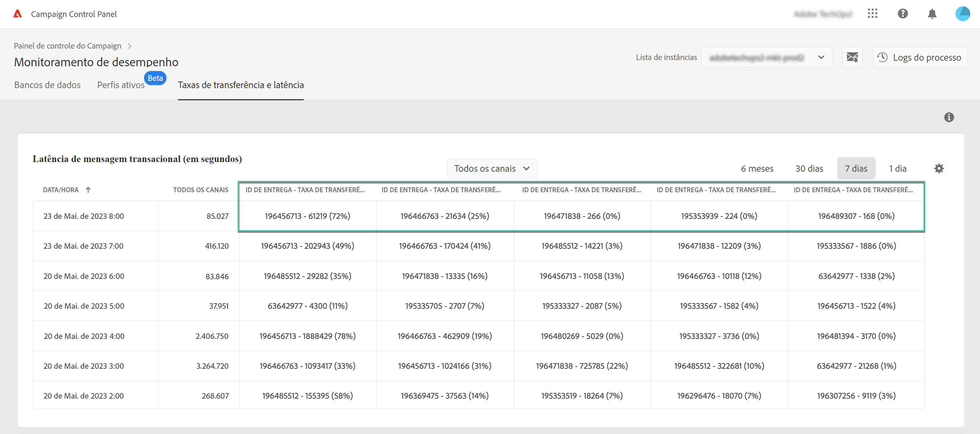Screen dimensions: 980x434
Task: Open the table settings gear icon
Action: [x=938, y=169]
